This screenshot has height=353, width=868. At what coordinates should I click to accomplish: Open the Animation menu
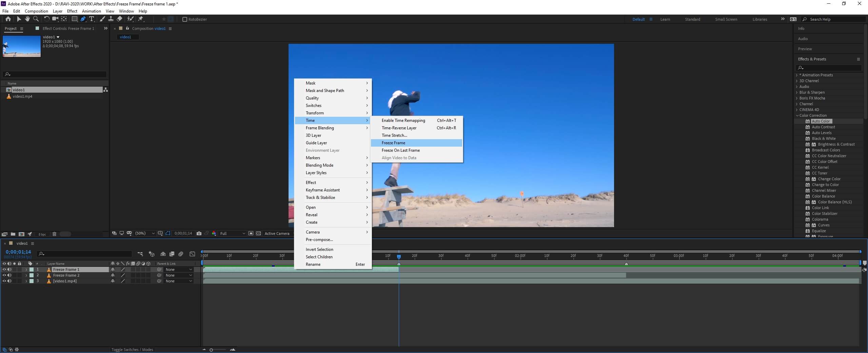[x=91, y=11]
